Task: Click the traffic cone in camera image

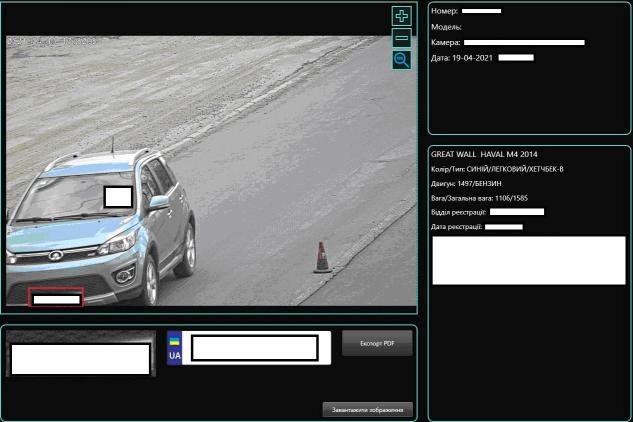Action: 322,257
